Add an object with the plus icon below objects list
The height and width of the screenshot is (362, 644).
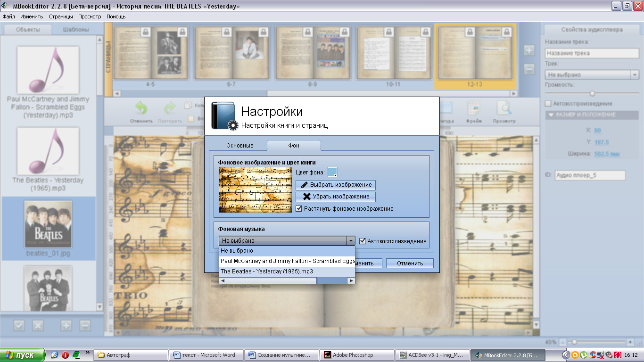(x=66, y=325)
